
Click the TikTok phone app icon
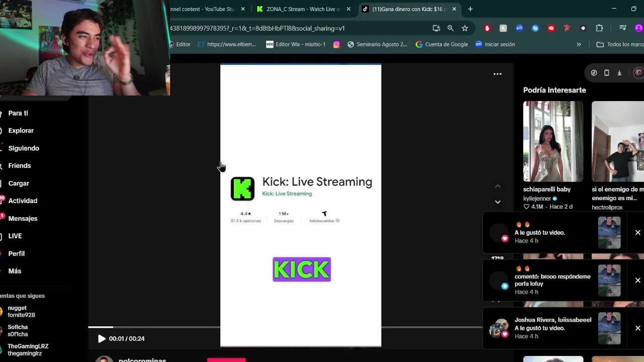click(x=607, y=73)
